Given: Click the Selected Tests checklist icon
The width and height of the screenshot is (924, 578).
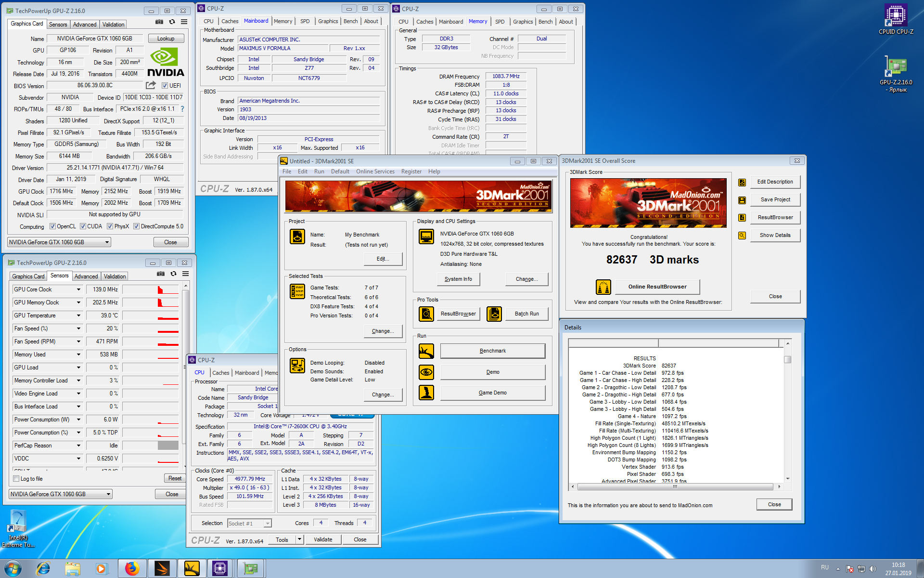Looking at the screenshot, I should [x=297, y=291].
